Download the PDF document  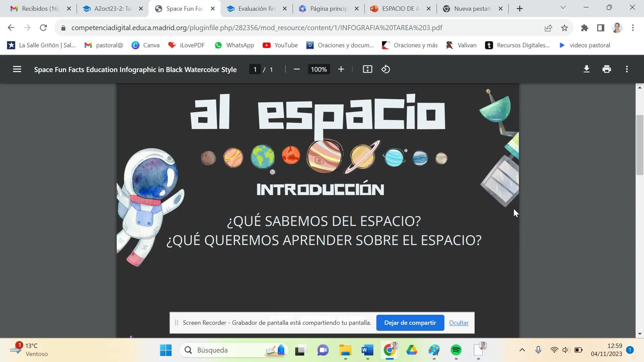tap(586, 69)
